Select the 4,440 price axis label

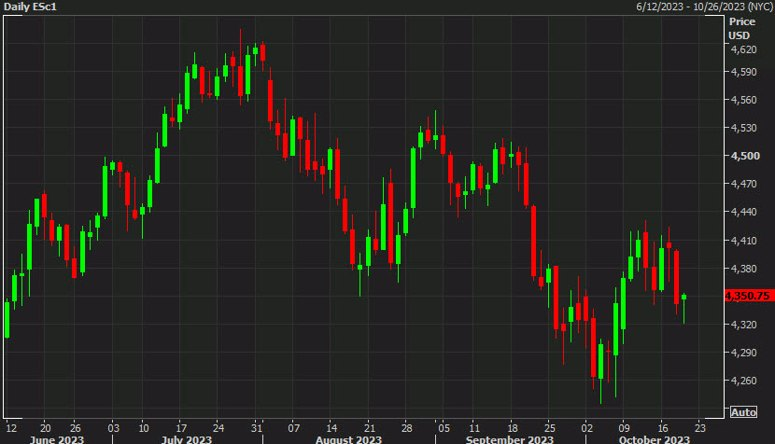click(743, 212)
